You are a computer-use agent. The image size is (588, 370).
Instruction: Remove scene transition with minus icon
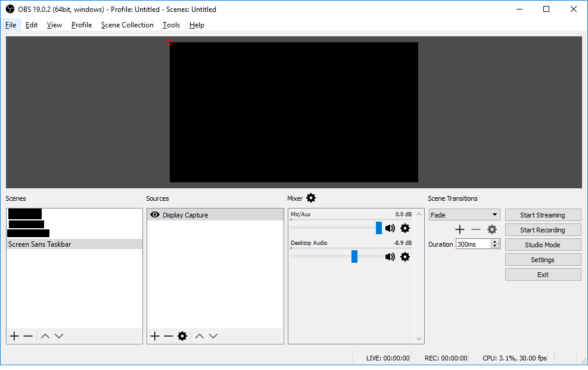tap(476, 229)
